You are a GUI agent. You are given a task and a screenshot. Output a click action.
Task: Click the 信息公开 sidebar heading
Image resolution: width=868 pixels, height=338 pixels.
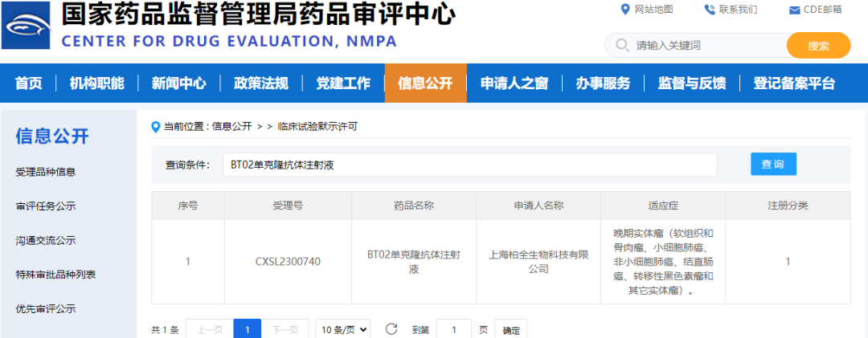click(52, 136)
